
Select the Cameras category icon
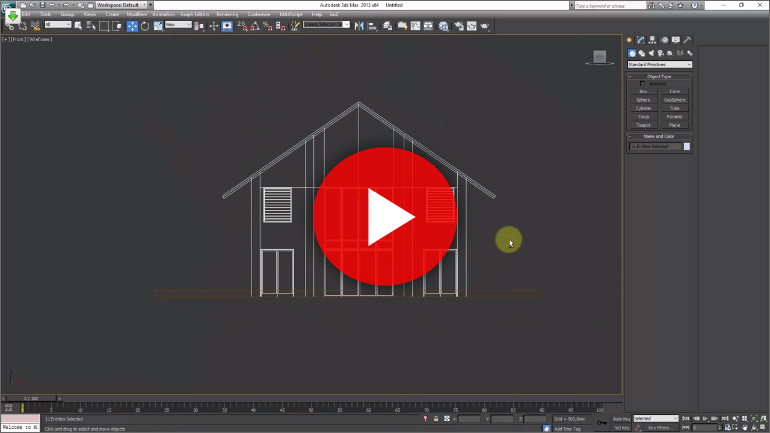(660, 53)
